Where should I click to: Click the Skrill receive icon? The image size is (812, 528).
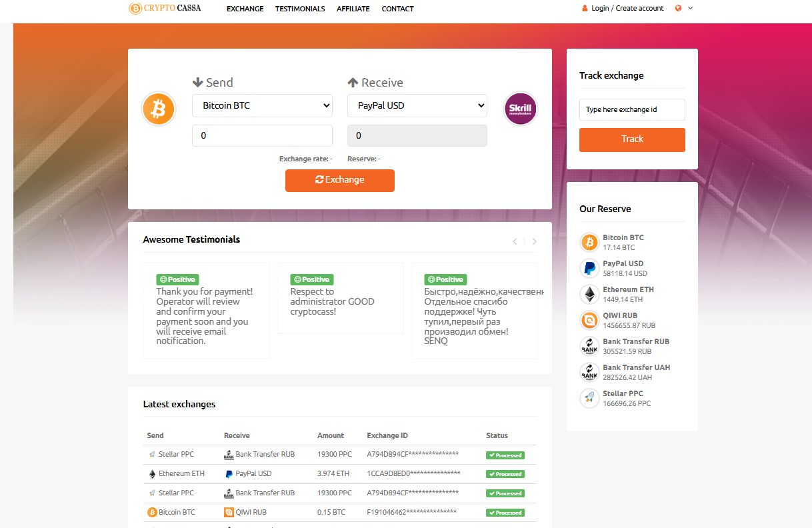521,109
